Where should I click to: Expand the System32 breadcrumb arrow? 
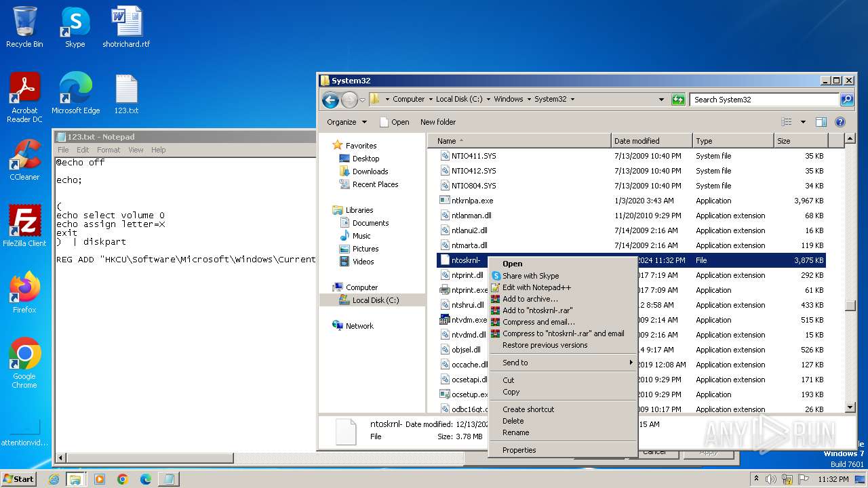coord(572,99)
